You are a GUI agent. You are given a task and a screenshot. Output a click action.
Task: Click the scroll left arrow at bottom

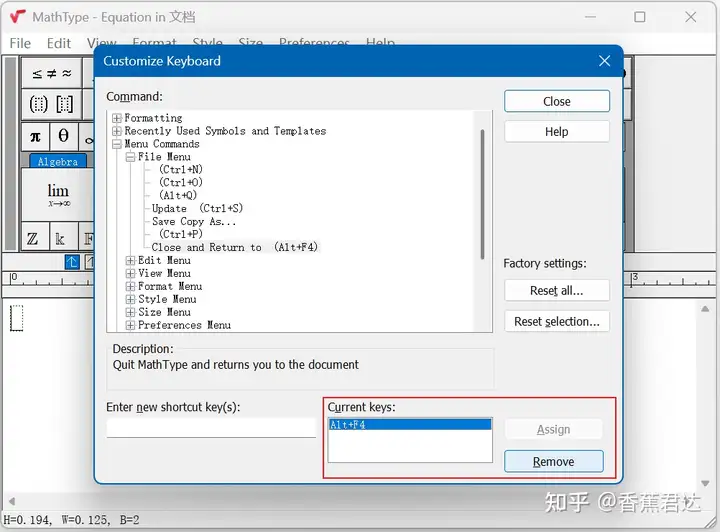(x=11, y=501)
